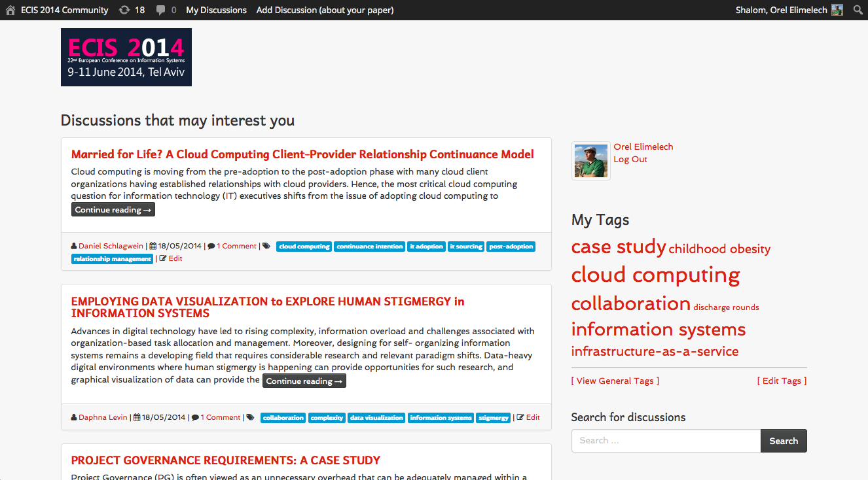Continue reading the stigmergy post
The height and width of the screenshot is (480, 868).
[x=304, y=381]
